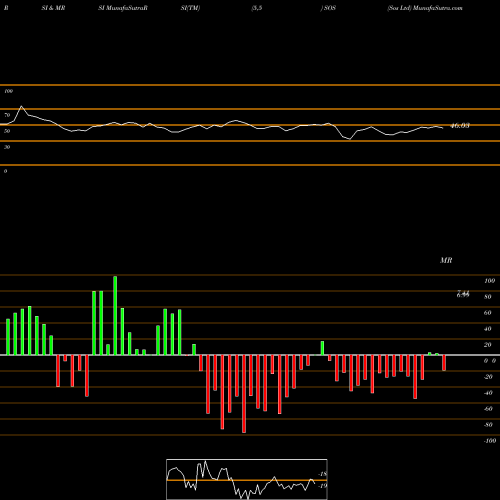The height and width of the screenshot is (500, 500).
Task: Click the -19 value in mini chart
Action: 322,486
